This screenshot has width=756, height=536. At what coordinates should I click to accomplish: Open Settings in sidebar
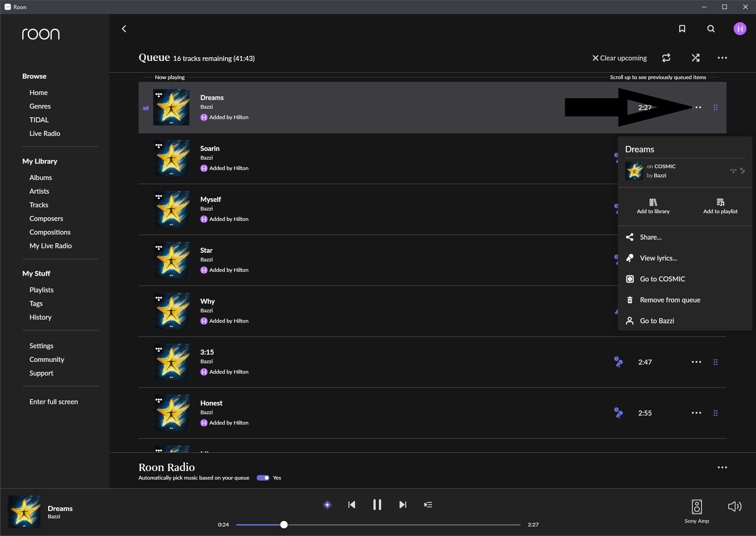(41, 346)
